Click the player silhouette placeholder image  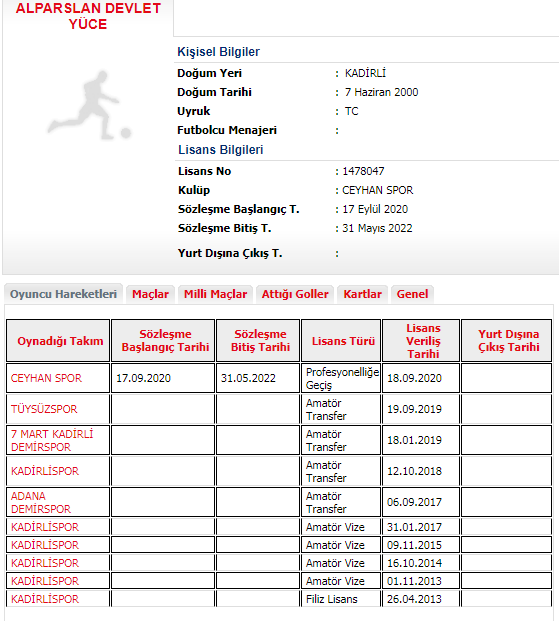89,106
